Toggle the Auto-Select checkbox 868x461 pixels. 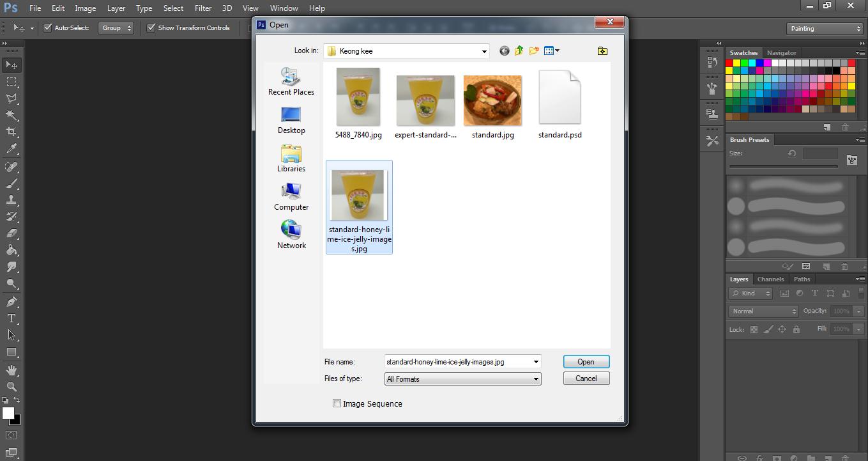pos(47,27)
